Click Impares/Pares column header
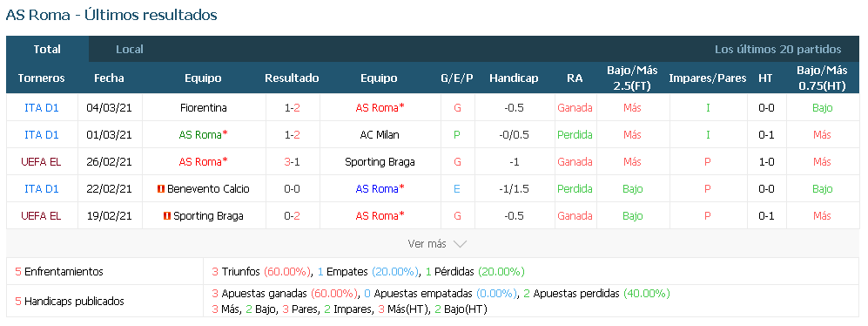 [708, 78]
